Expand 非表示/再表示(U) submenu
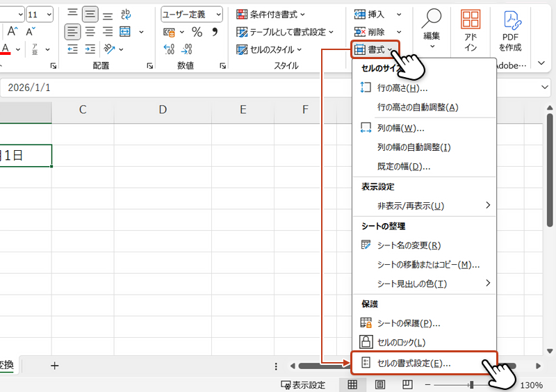 424,206
